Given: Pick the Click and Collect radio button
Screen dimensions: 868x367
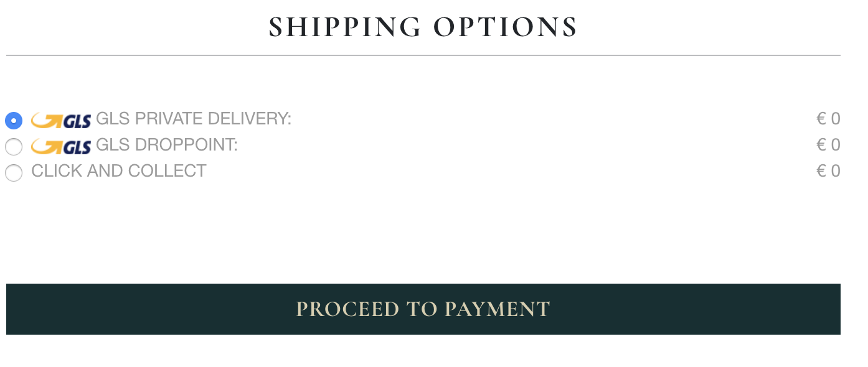Looking at the screenshot, I should click(x=14, y=173).
